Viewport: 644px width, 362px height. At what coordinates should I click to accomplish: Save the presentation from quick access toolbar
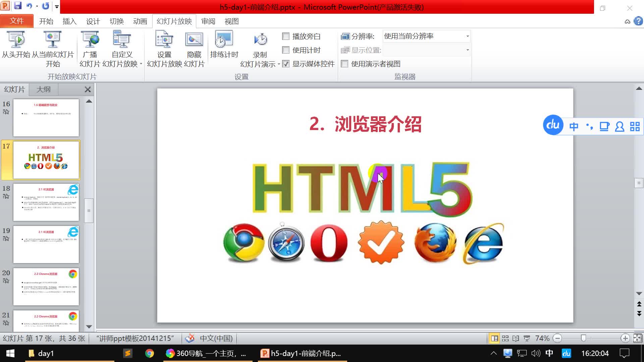tap(18, 6)
